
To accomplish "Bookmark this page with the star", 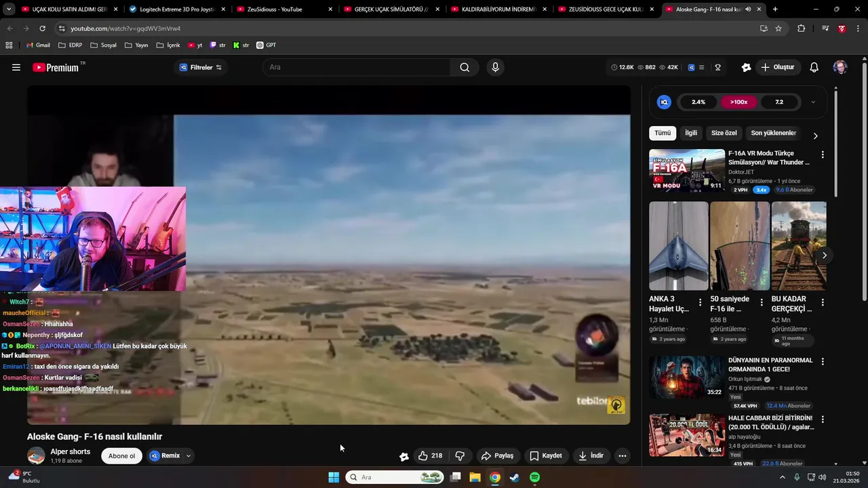I will point(778,28).
